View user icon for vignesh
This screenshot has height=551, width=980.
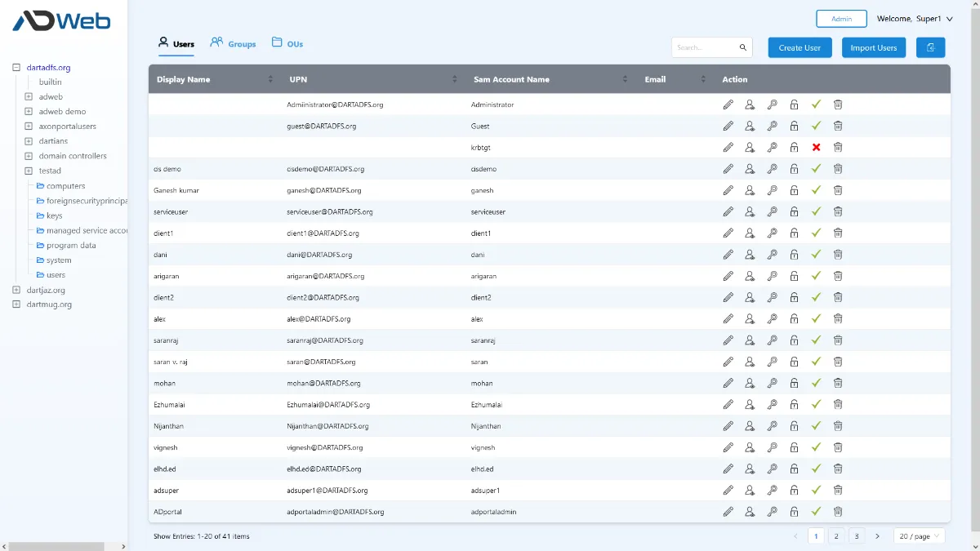750,447
